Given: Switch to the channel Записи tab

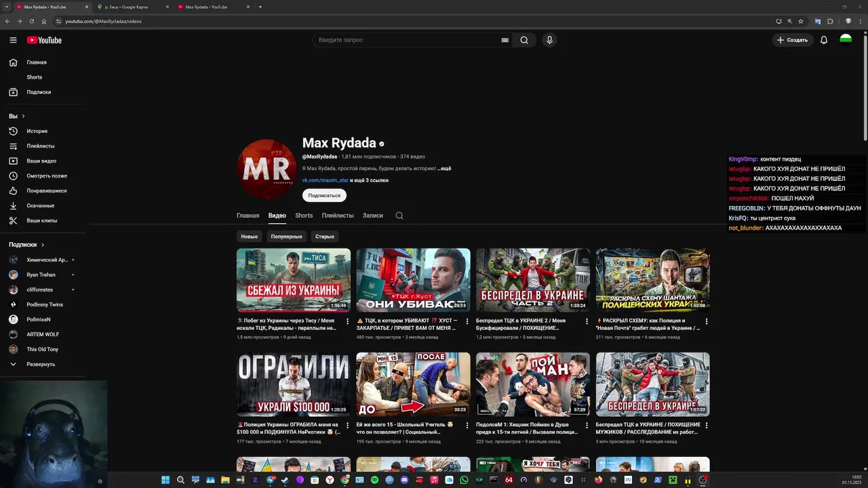Looking at the screenshot, I should point(373,216).
